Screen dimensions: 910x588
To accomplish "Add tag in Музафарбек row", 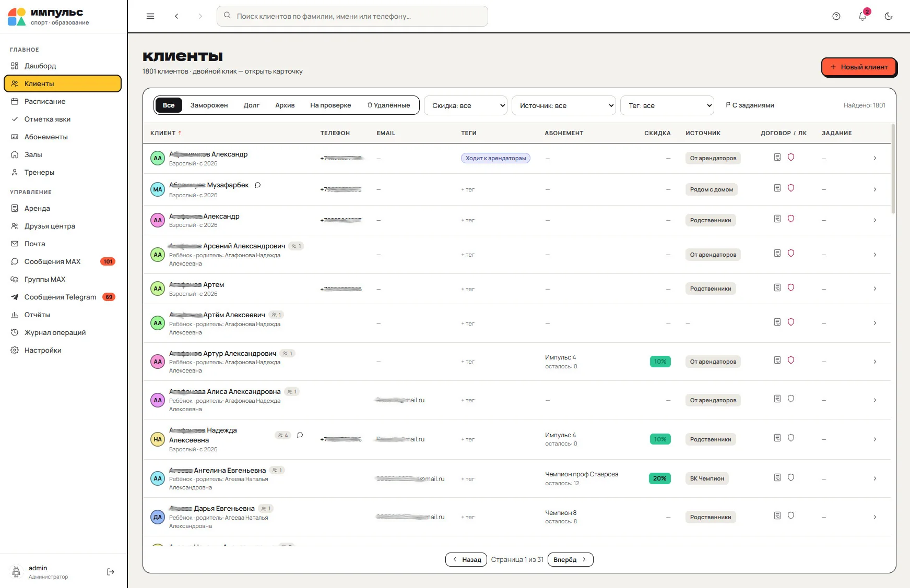I will click(x=468, y=189).
